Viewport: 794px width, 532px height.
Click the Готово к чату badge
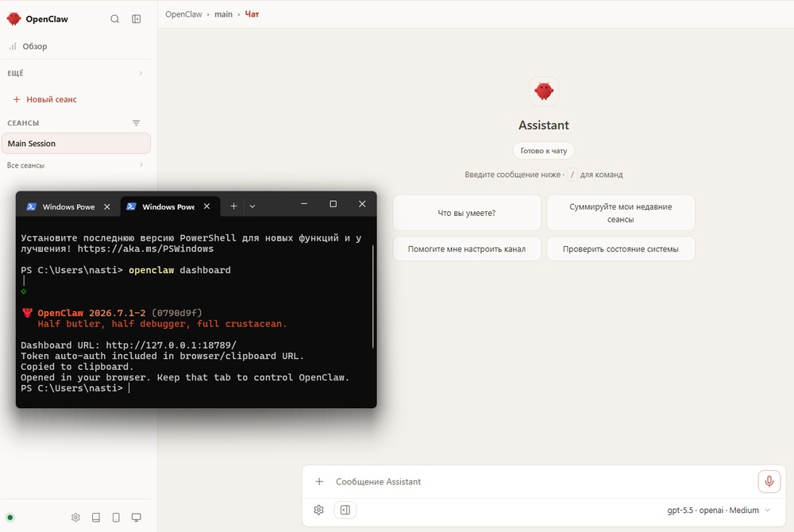tap(543, 151)
